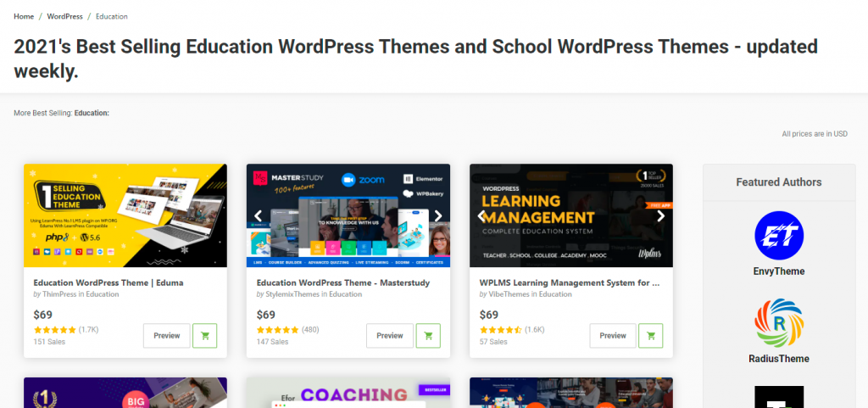
Task: Preview the Masterstudy theme
Action: coord(390,336)
